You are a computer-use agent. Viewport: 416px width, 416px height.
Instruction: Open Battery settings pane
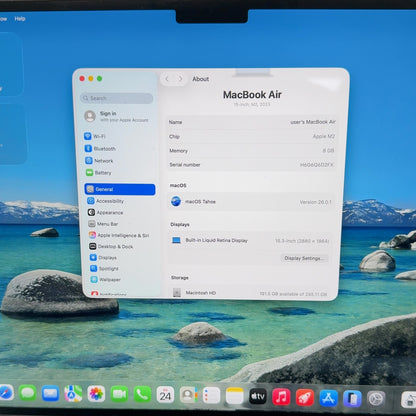point(99,173)
